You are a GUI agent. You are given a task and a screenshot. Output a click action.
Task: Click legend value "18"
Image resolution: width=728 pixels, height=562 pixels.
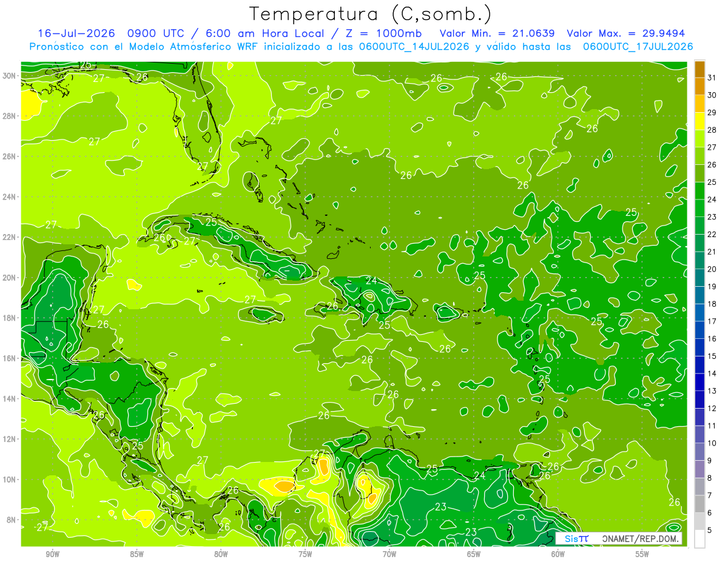click(x=712, y=304)
